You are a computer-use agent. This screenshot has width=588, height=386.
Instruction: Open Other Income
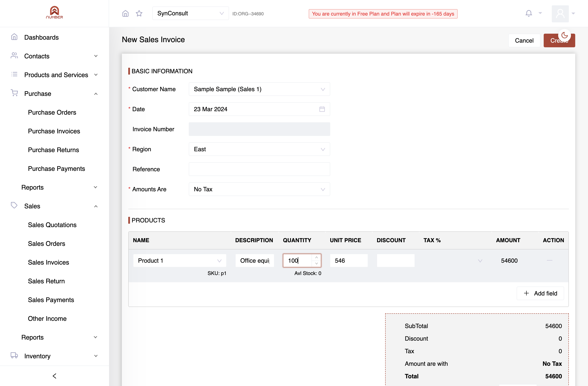point(47,319)
